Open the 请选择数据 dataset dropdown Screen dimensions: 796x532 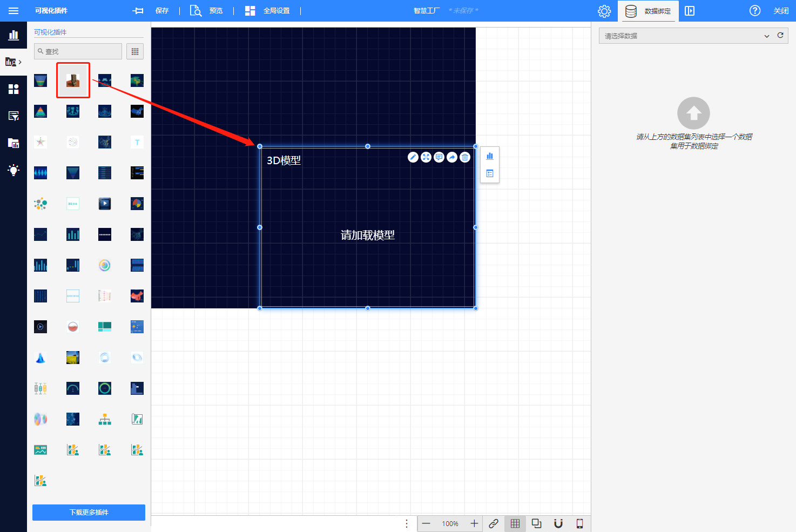(686, 36)
